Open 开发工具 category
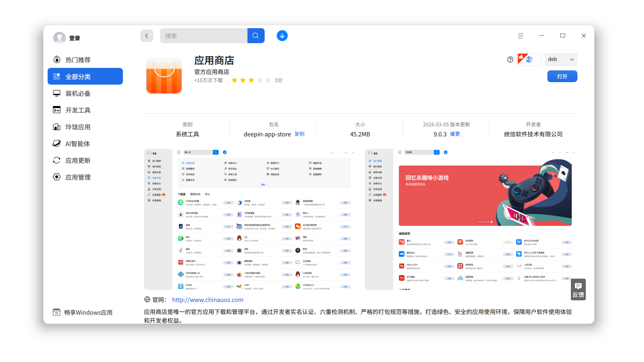This screenshot has height=362, width=644. pos(85,110)
